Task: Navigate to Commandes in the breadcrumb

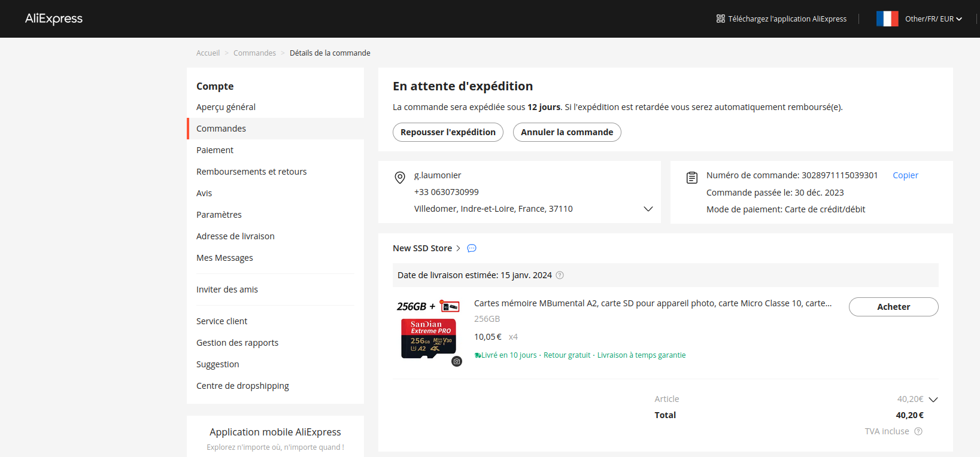Action: [254, 53]
